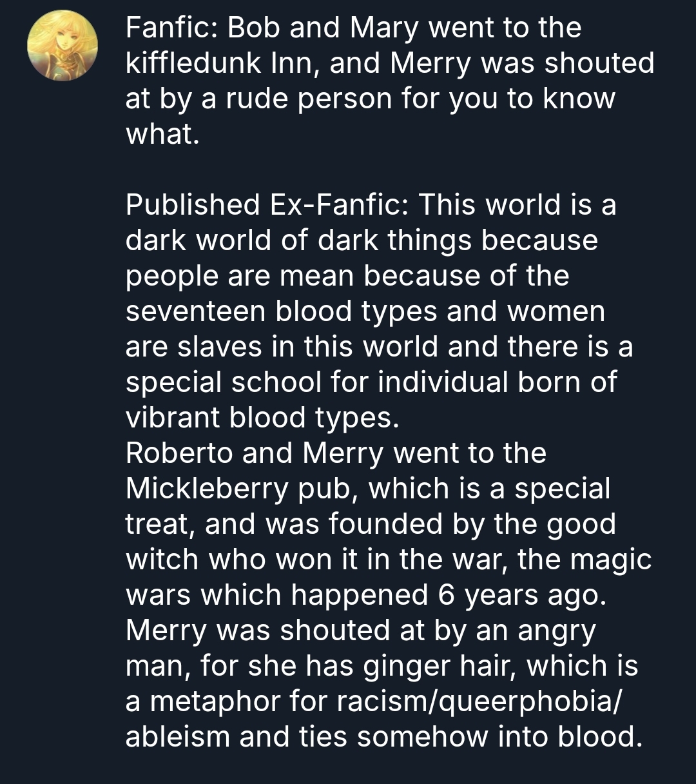The width and height of the screenshot is (696, 784).
Task: Click the "Published Ex-Fanfic:" label
Action: (265, 205)
